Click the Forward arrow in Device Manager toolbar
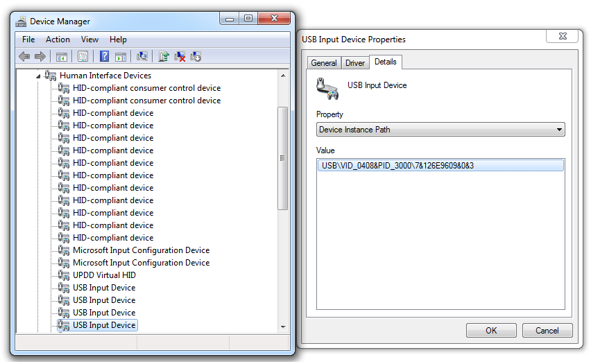591x364 pixels. pos(40,57)
